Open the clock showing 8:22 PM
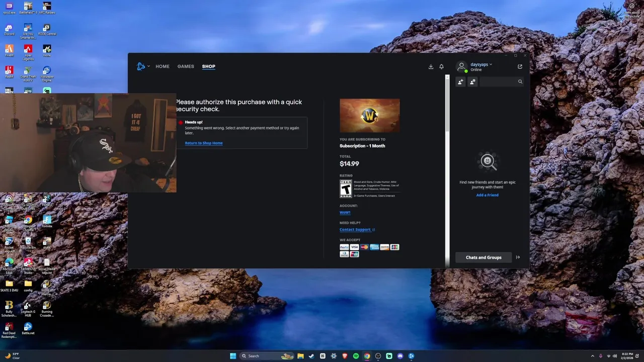Image resolution: width=644 pixels, height=362 pixels. click(x=627, y=356)
